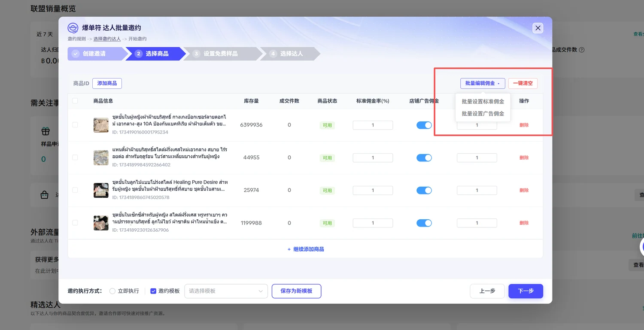Image resolution: width=644 pixels, height=330 pixels.
Task: Click the 一键清空 button
Action: tap(523, 83)
